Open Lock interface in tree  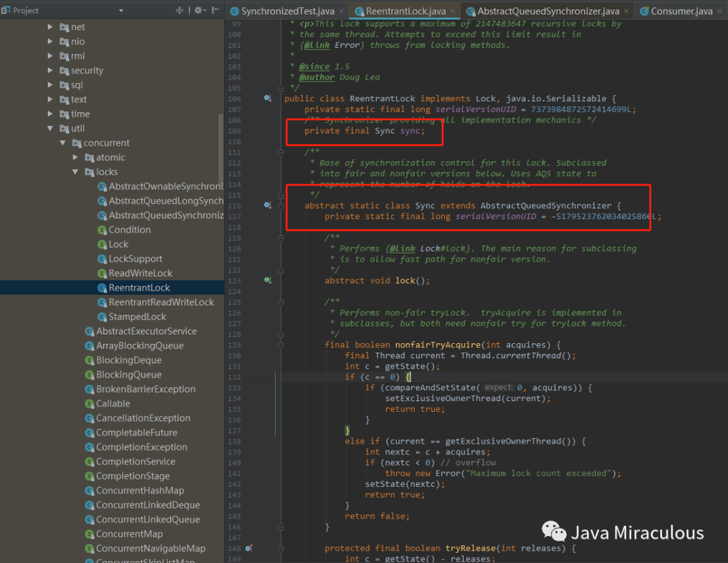(x=113, y=244)
